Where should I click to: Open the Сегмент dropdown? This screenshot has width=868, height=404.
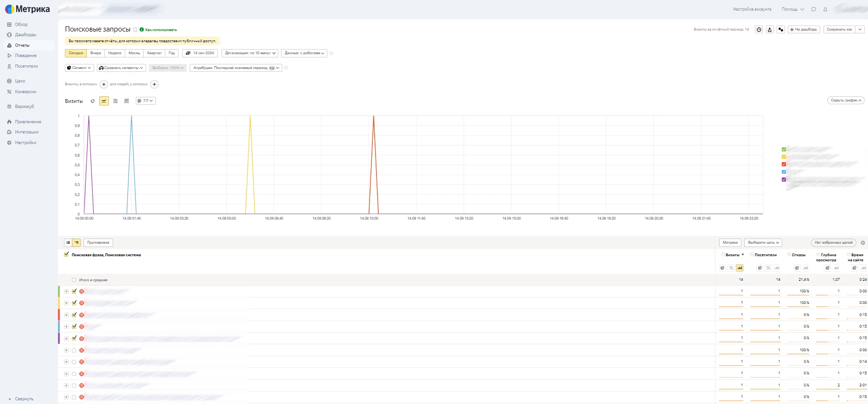coord(79,68)
